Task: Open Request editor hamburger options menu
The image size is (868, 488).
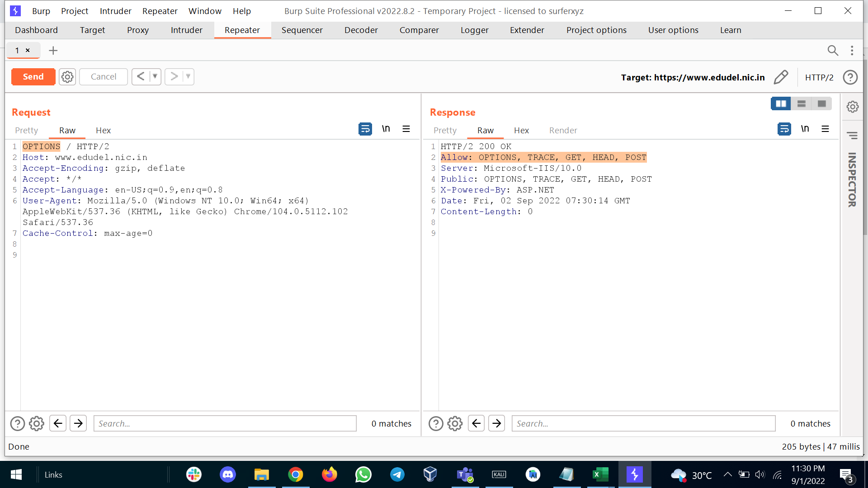Action: [406, 129]
